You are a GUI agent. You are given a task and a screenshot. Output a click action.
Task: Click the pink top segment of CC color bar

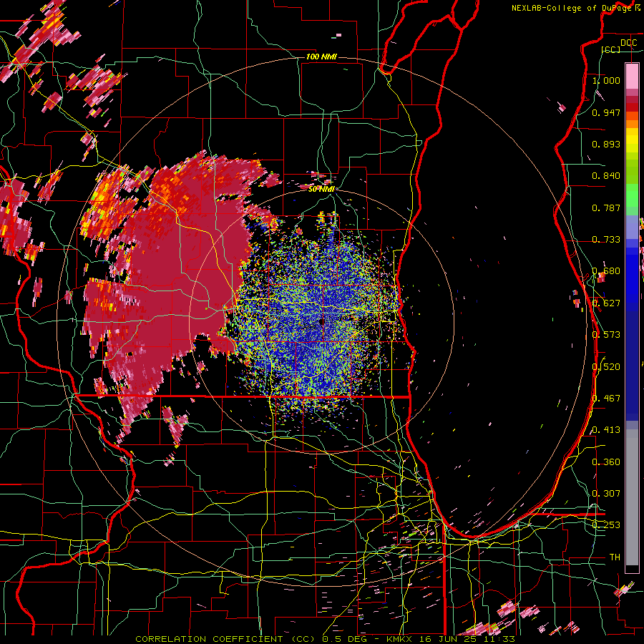[632, 76]
